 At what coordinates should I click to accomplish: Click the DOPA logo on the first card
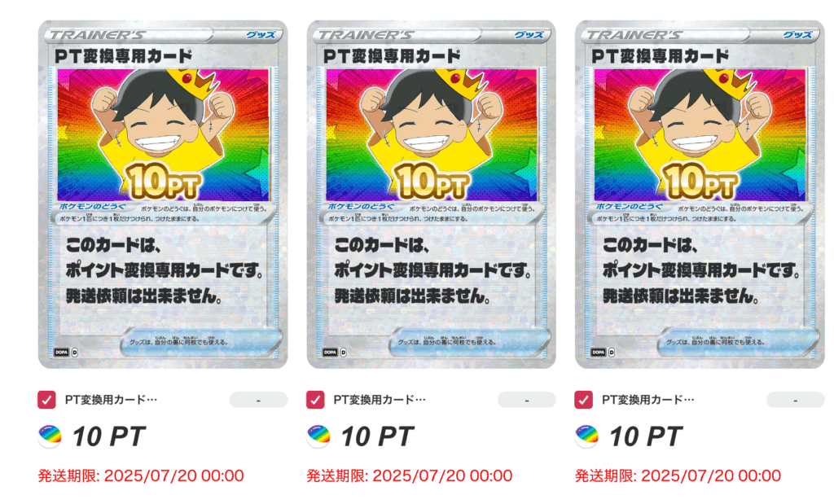click(62, 352)
